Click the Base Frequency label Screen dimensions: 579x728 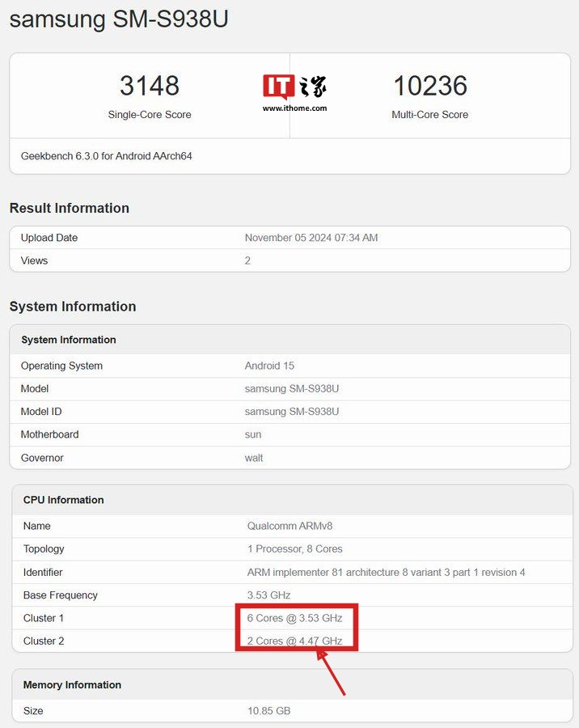coord(61,595)
